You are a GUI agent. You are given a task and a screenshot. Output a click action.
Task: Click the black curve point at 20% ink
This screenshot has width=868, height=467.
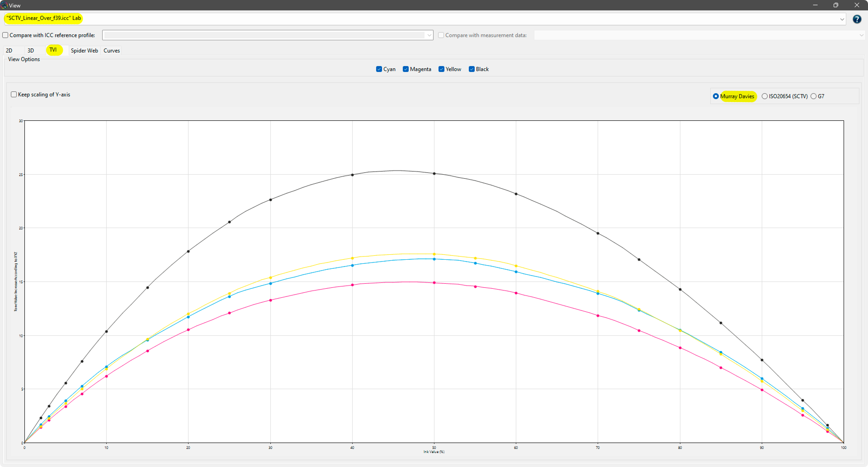[188, 251]
